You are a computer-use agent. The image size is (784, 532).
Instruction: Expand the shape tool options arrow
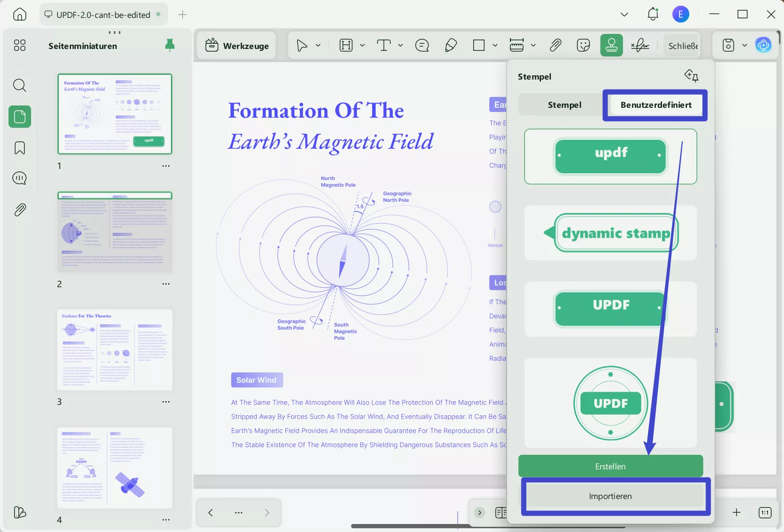click(x=495, y=46)
